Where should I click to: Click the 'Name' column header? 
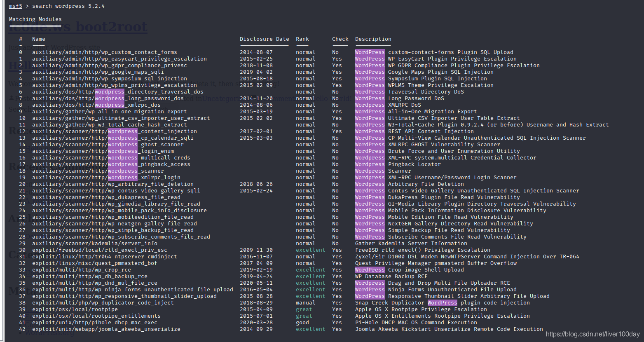pyautogui.click(x=39, y=39)
